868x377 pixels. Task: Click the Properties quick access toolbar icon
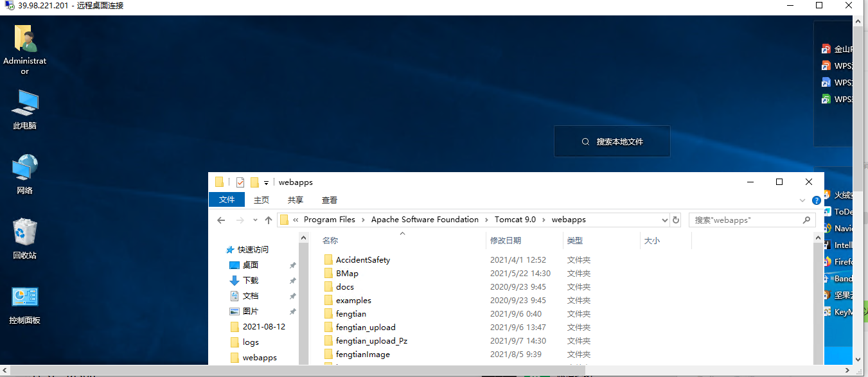pos(240,182)
